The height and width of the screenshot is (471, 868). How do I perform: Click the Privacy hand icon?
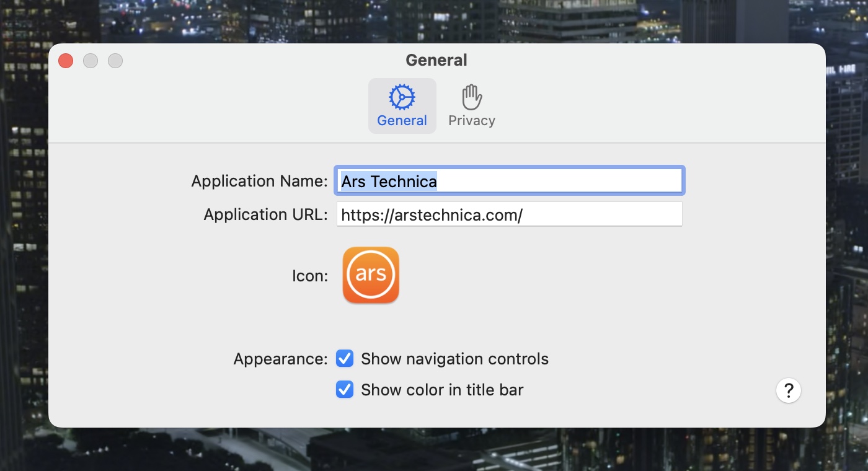point(471,97)
